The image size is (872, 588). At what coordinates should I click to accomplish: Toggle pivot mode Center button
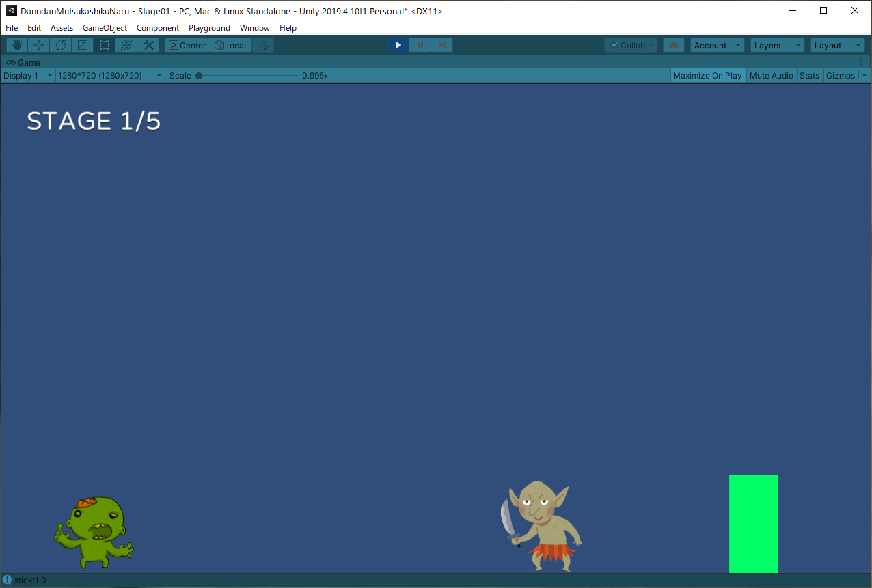point(187,45)
